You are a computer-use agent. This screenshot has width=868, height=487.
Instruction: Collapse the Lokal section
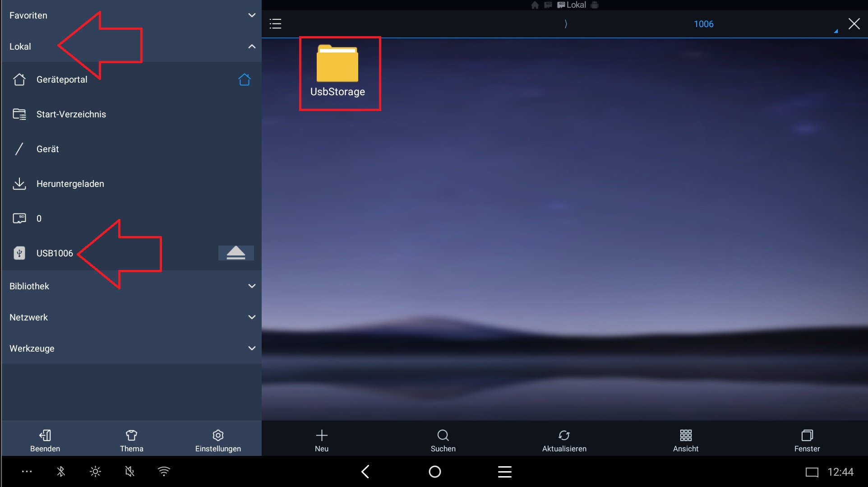point(131,46)
